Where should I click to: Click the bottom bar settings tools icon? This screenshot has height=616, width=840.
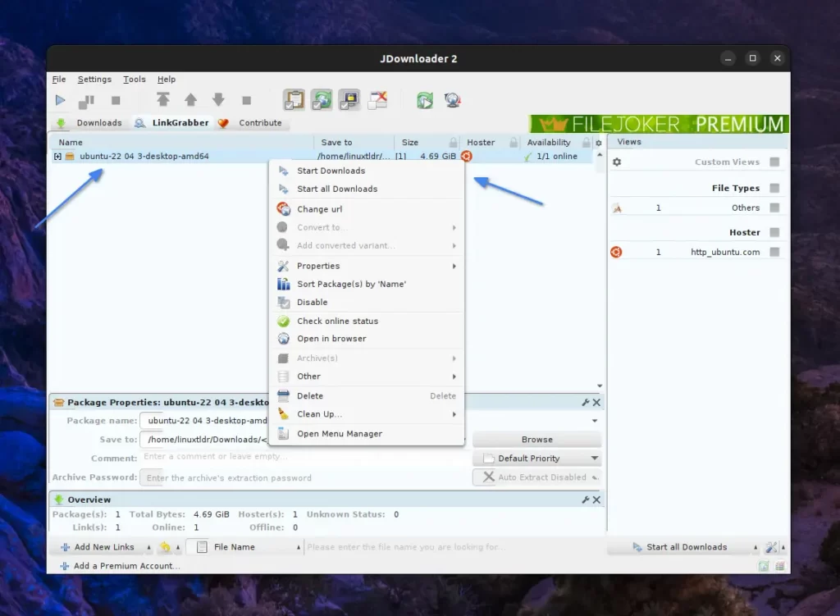click(771, 547)
